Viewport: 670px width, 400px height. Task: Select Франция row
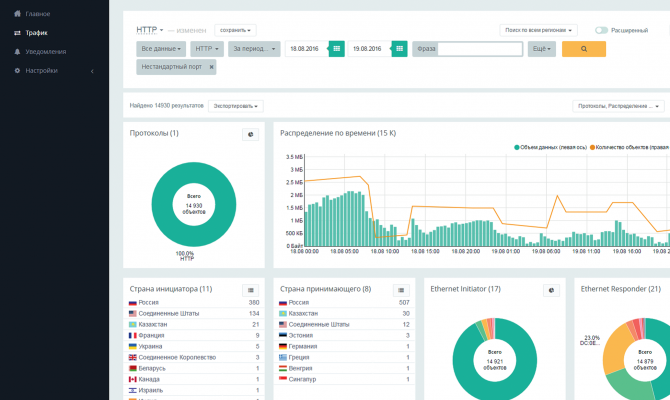[x=194, y=335]
